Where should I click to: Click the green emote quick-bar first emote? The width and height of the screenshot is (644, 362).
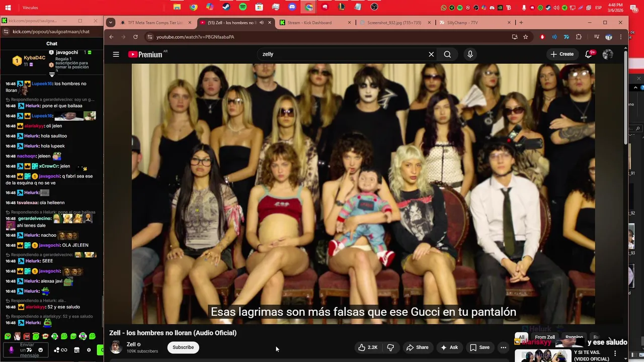point(8,336)
